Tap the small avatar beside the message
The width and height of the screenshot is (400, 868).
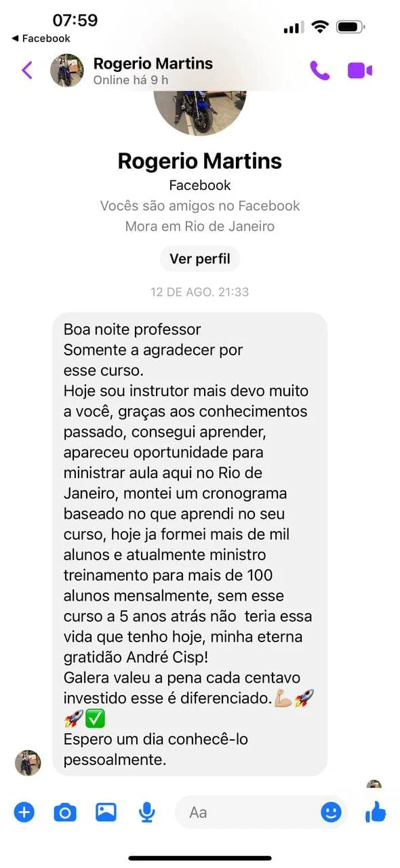tap(28, 762)
